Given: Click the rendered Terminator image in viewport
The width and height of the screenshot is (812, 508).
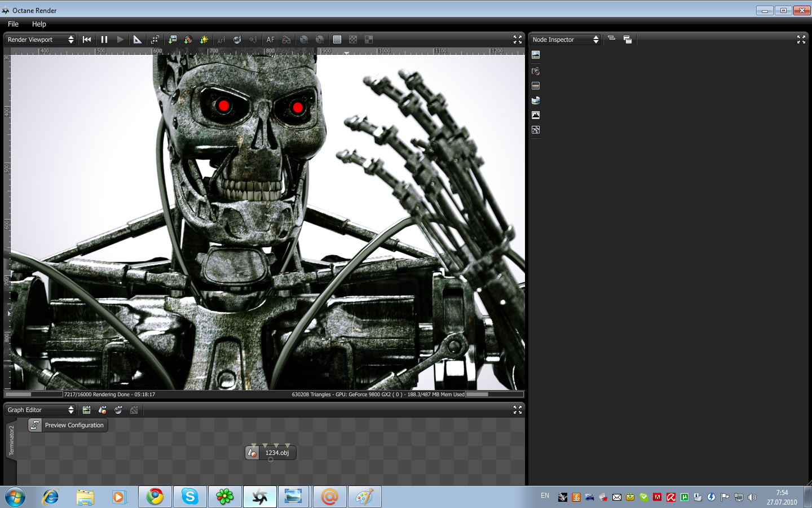Looking at the screenshot, I should 268,222.
